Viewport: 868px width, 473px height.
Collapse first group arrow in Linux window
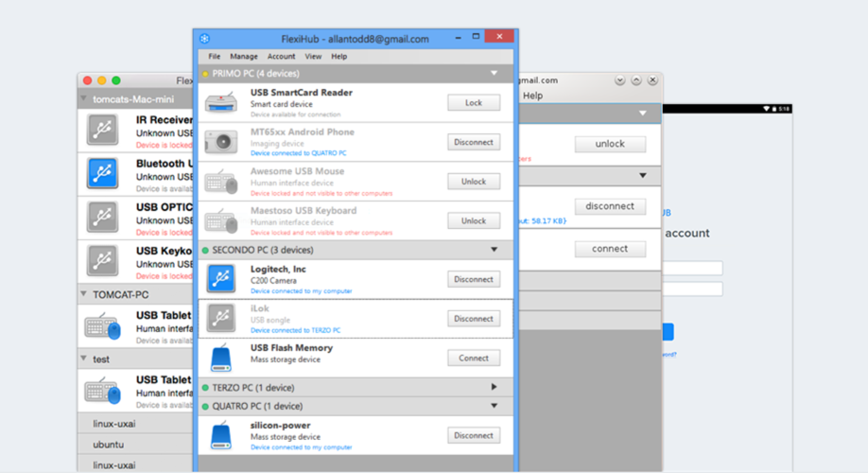click(x=643, y=114)
